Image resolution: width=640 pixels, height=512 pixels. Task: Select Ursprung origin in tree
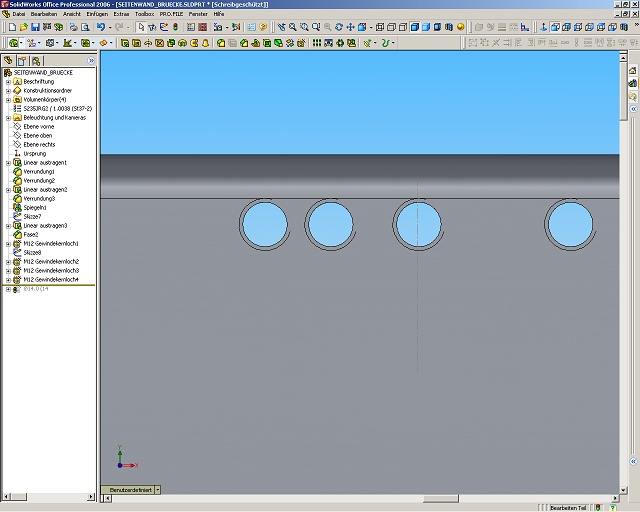(35, 154)
